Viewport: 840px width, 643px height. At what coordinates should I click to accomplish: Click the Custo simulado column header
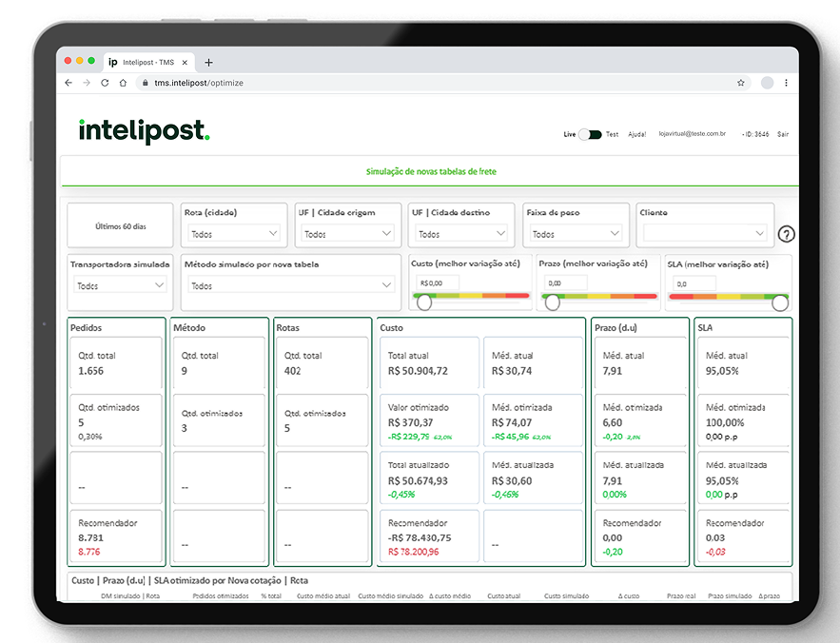click(566, 595)
